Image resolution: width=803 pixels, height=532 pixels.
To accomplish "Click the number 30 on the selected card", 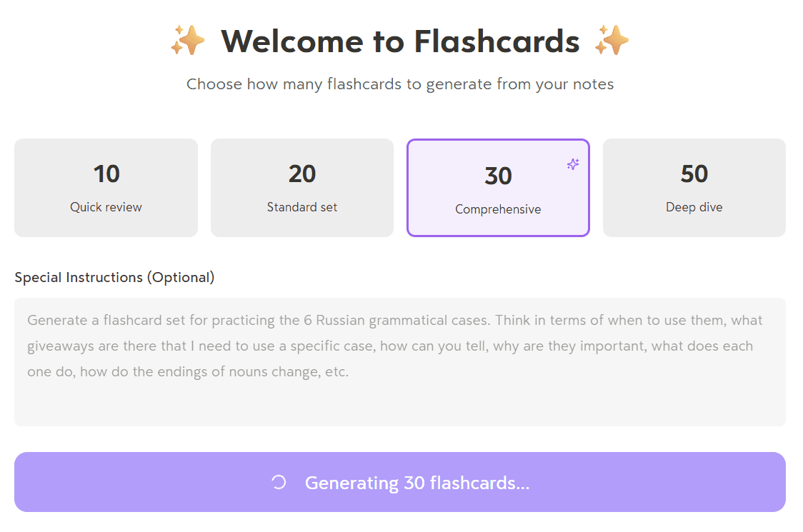I will [498, 174].
